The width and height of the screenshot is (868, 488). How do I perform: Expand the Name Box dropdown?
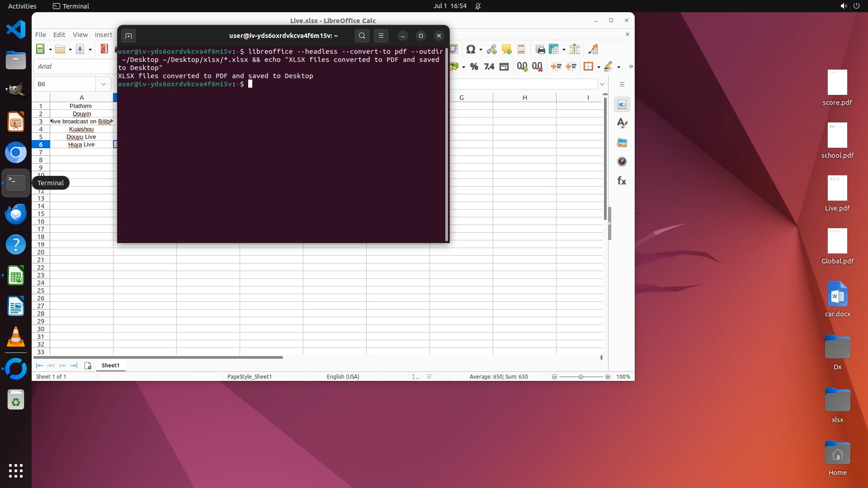[x=104, y=84]
